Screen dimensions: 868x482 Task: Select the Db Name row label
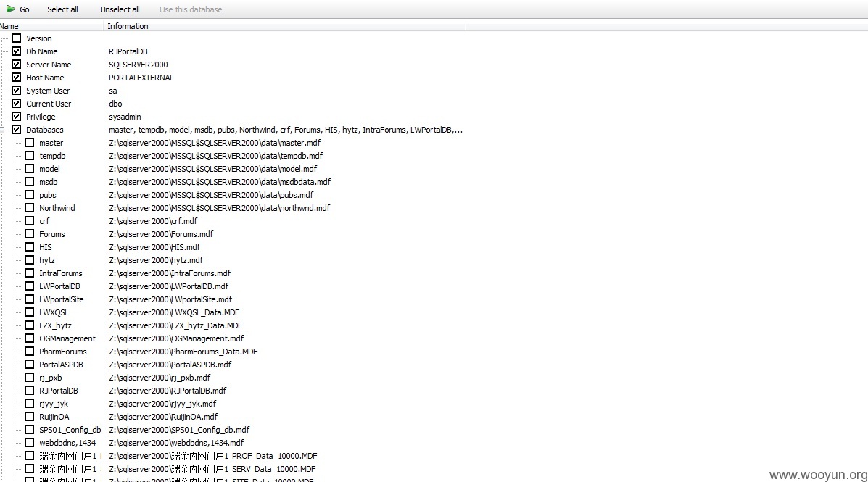41,51
